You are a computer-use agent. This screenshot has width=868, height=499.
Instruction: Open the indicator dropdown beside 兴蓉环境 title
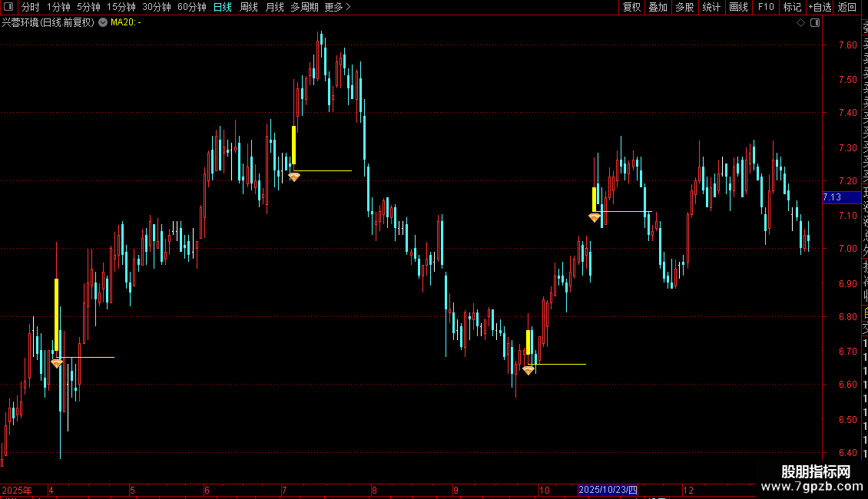103,22
